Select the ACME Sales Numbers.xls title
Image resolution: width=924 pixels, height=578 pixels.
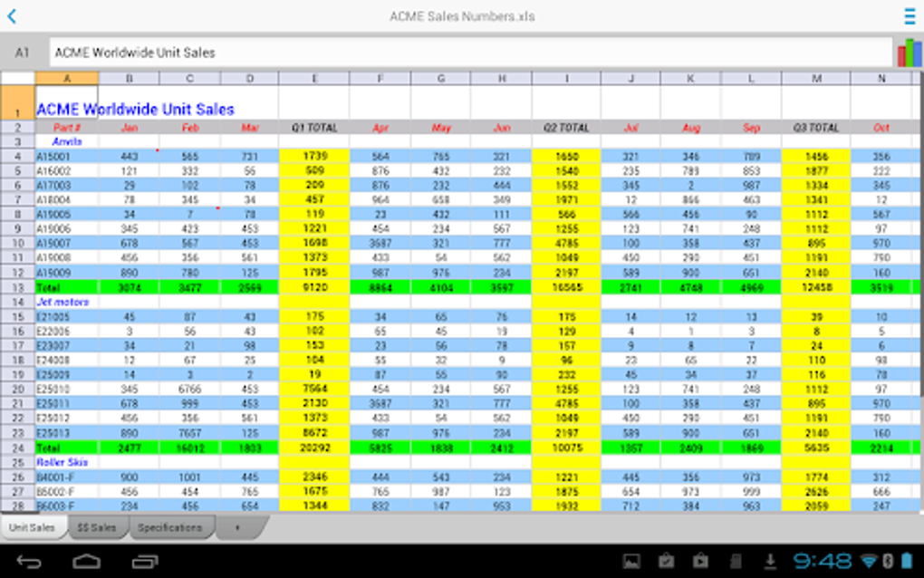[x=462, y=16]
